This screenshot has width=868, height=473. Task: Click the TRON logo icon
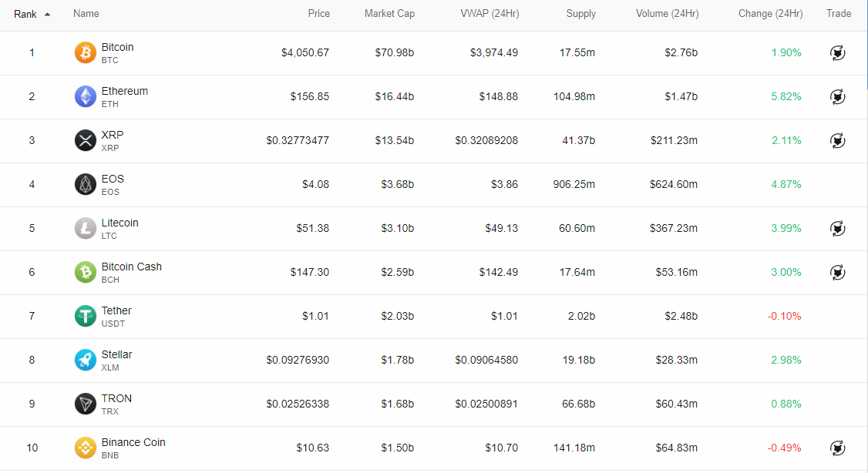pos(86,404)
